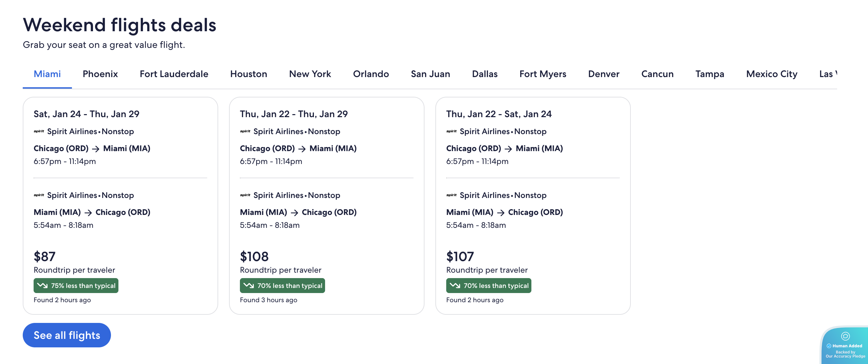
Task: Click the partially hidden Las Vegas tab
Action: 827,74
